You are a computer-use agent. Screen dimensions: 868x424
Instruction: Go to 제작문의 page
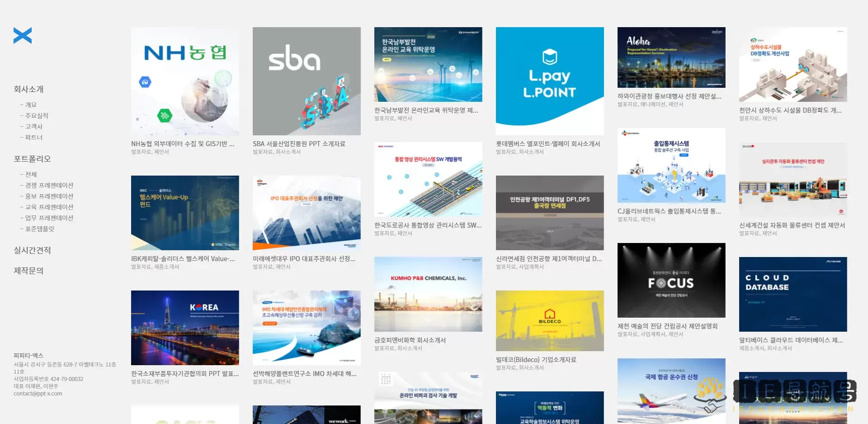pos(28,271)
